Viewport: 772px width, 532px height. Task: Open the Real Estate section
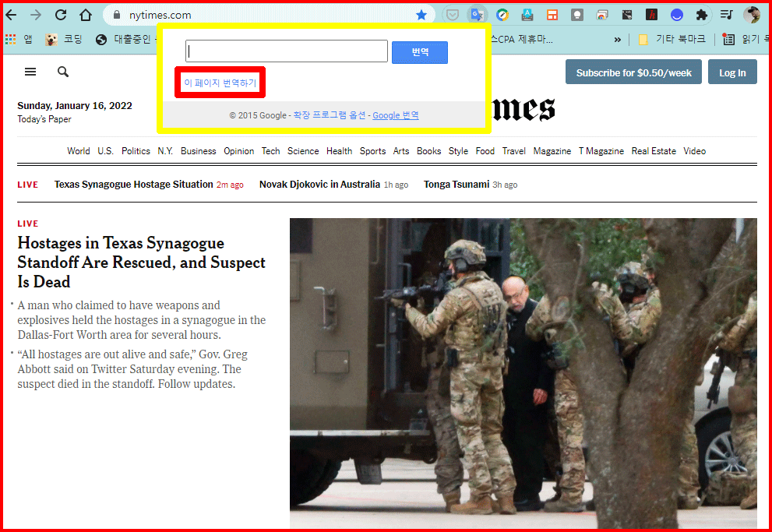click(x=654, y=151)
